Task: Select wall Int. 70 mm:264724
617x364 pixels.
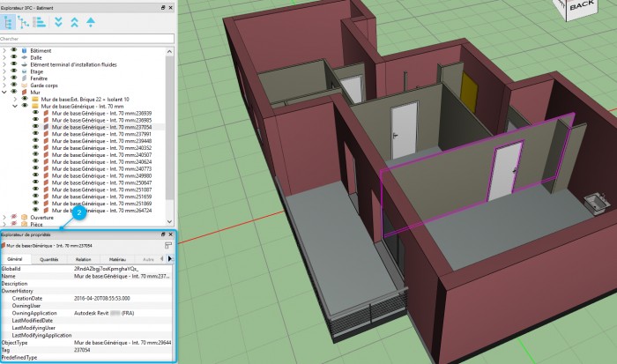Action: [101, 211]
